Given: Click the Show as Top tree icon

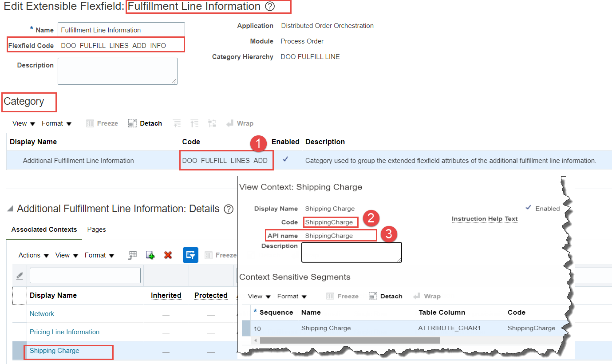Looking at the screenshot, I should tap(212, 123).
